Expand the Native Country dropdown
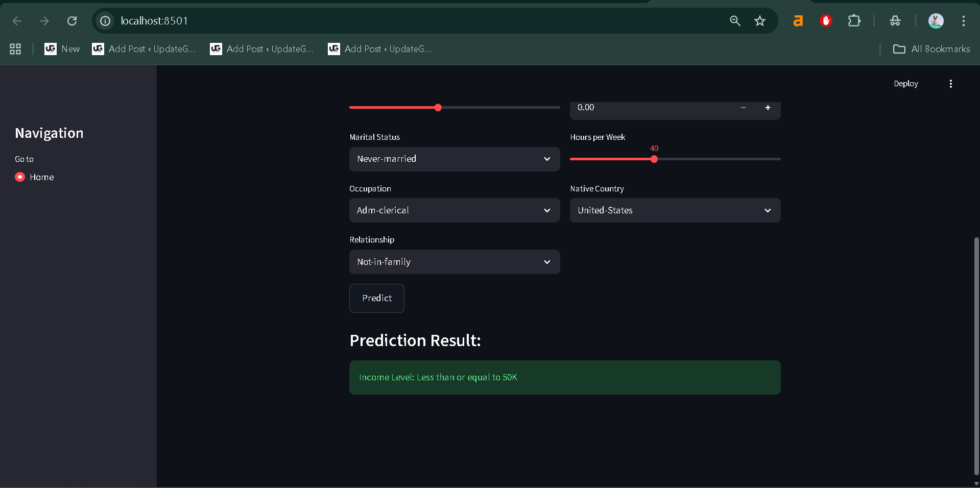This screenshot has width=980, height=488. (675, 210)
